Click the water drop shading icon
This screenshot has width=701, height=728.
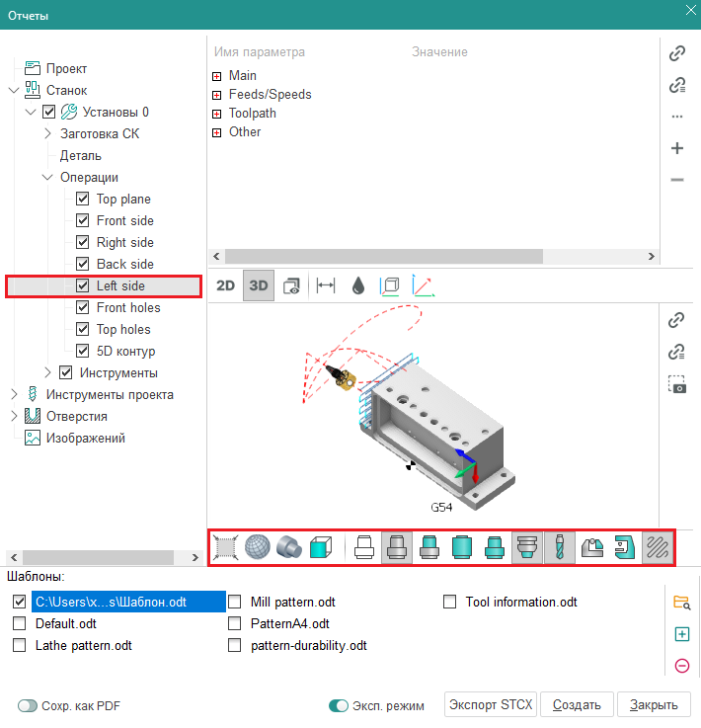(357, 285)
